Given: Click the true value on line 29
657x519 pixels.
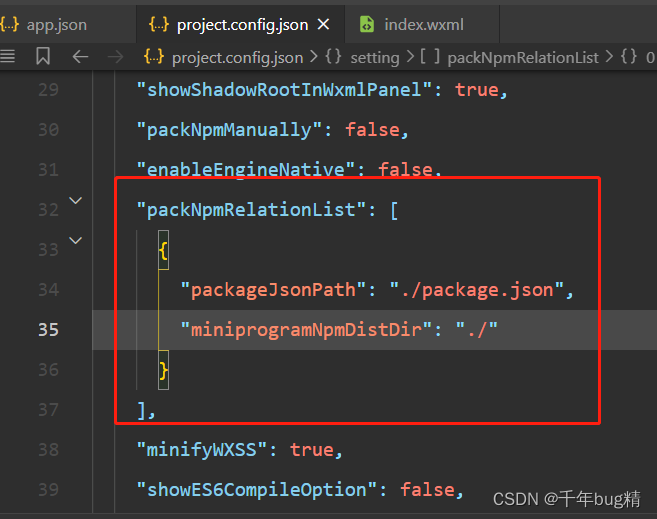Looking at the screenshot, I should point(477,90).
